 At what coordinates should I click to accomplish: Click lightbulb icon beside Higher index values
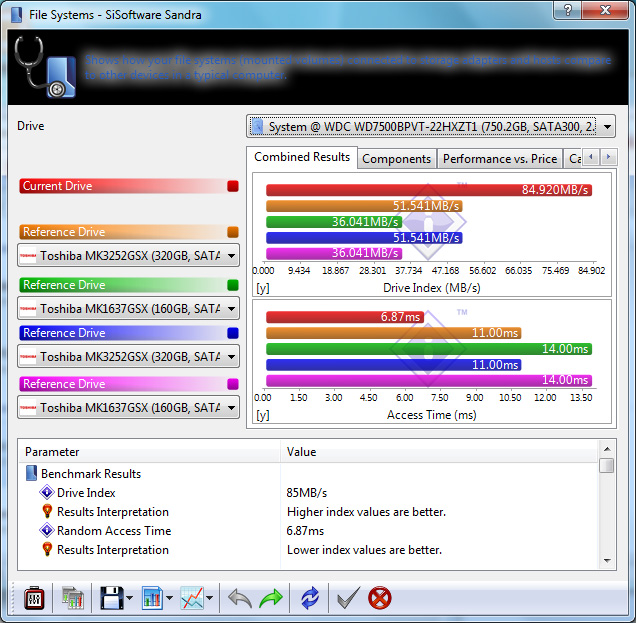(47, 511)
